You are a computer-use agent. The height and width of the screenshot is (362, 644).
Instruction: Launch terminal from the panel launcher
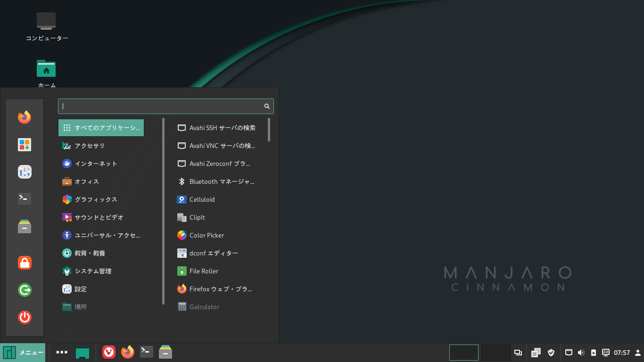(x=147, y=352)
